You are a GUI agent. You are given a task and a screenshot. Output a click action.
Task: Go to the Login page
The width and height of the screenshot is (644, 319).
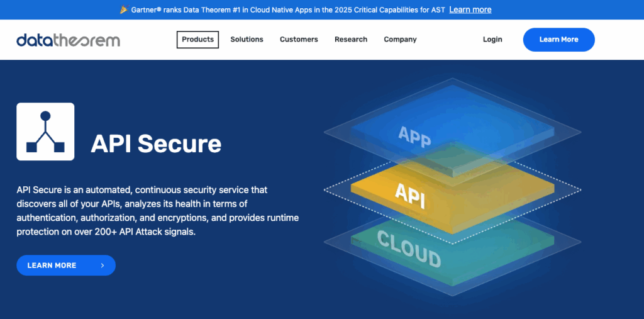pos(492,39)
